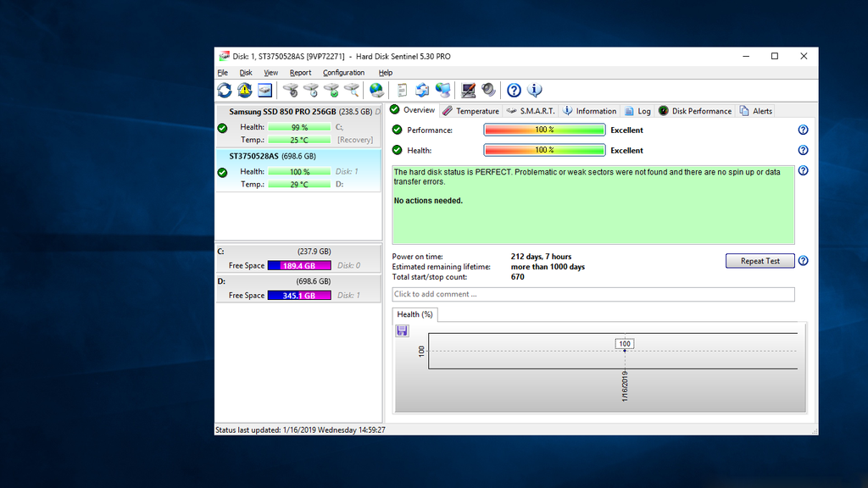868x488 pixels.
Task: Click the blue refresh arrows toolbar icon
Action: click(225, 90)
